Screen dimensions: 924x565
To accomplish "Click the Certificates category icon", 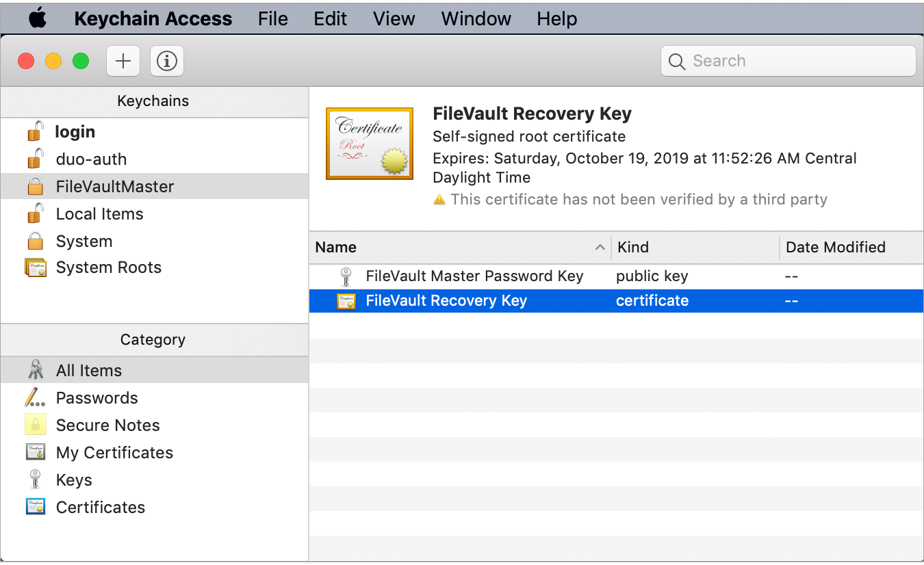I will coord(34,507).
